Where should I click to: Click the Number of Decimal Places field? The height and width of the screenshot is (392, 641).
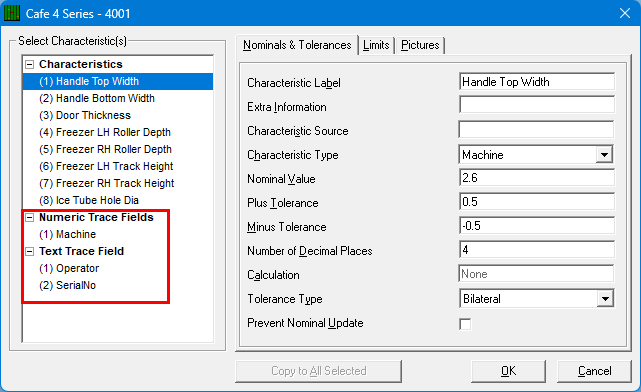coord(536,250)
